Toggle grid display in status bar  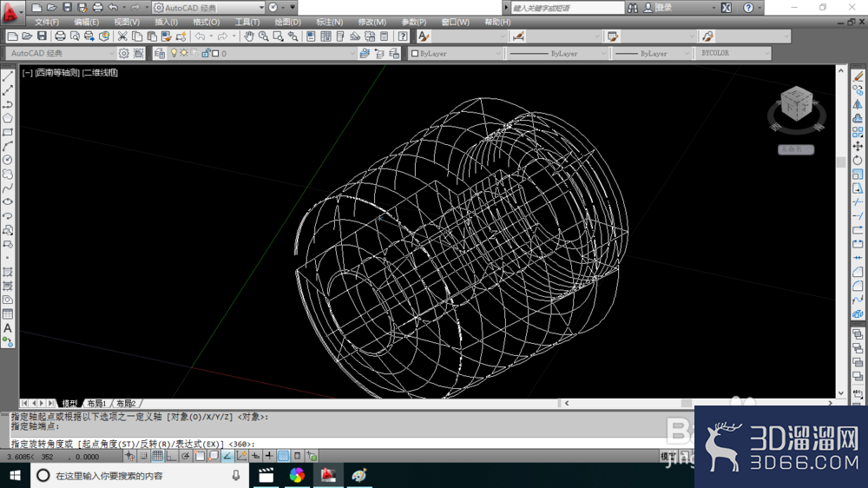158,457
